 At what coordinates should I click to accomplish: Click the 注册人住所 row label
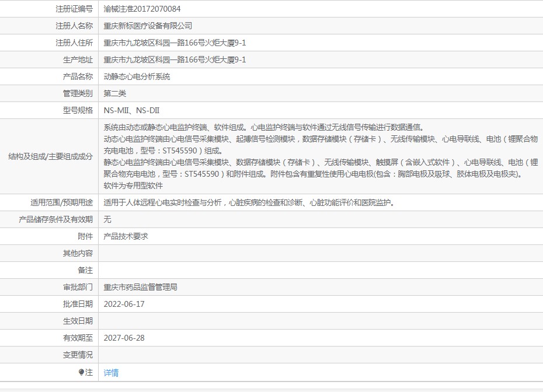coord(74,43)
